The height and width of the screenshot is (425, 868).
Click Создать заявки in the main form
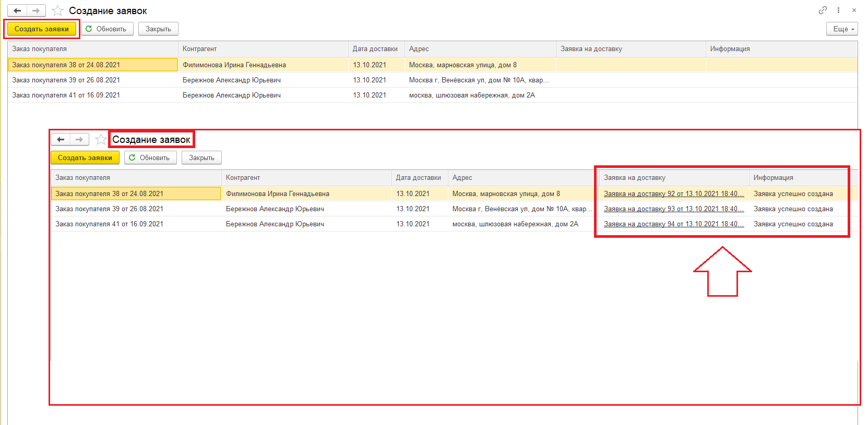point(42,29)
